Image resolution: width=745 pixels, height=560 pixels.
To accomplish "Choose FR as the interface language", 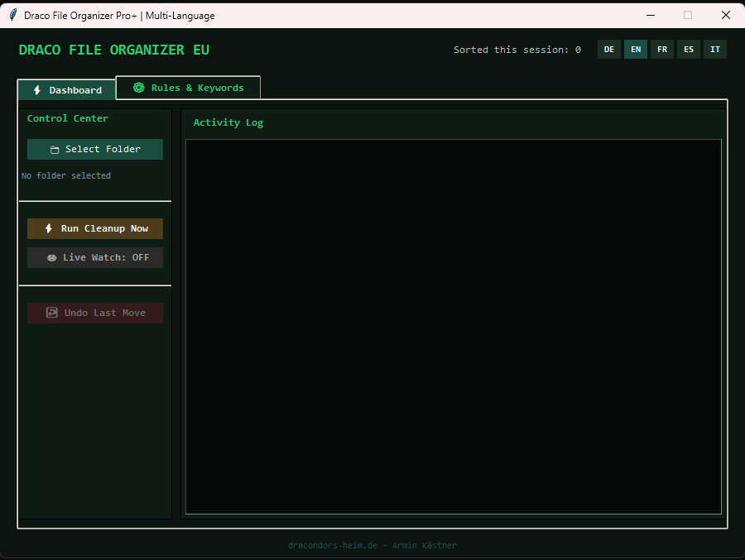I will tap(662, 50).
